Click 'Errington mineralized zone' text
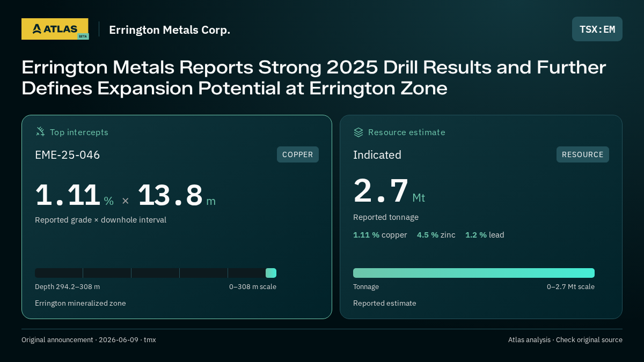 coord(80,303)
